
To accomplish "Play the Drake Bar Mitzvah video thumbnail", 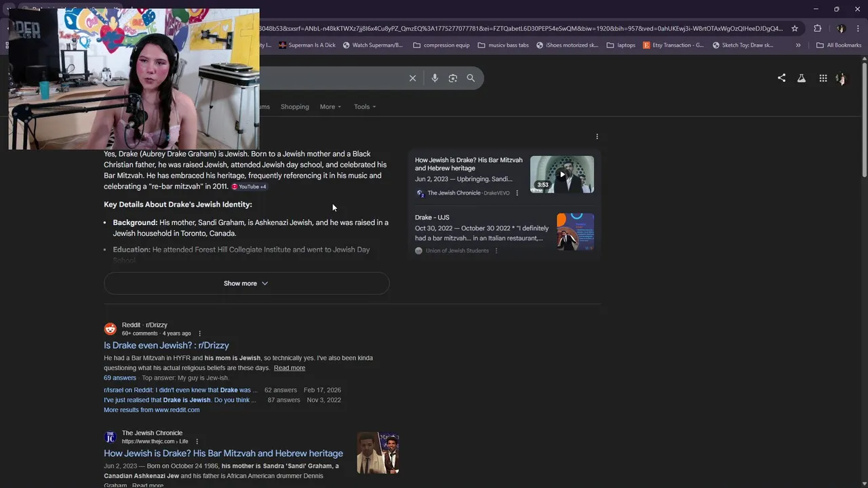I will [x=562, y=174].
